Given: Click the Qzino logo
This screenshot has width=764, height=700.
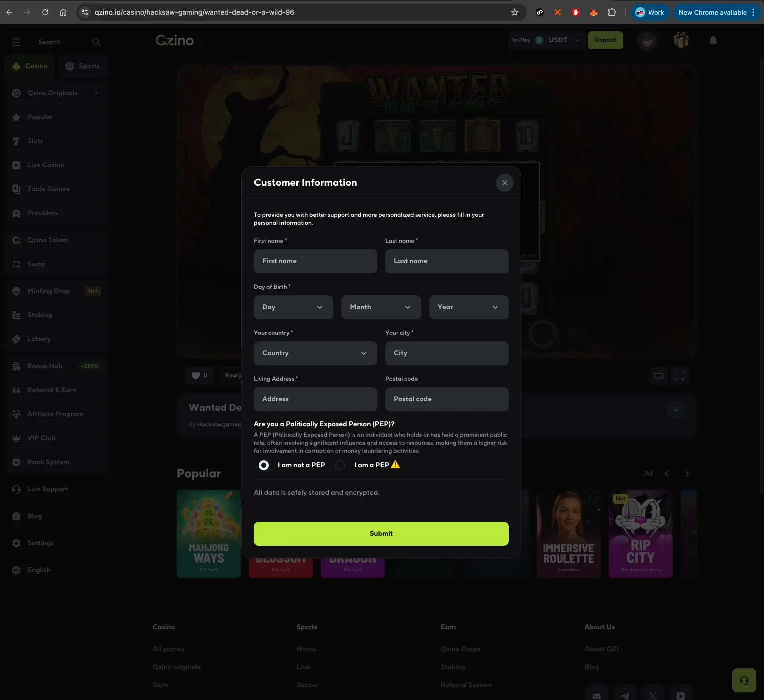Looking at the screenshot, I should 175,41.
